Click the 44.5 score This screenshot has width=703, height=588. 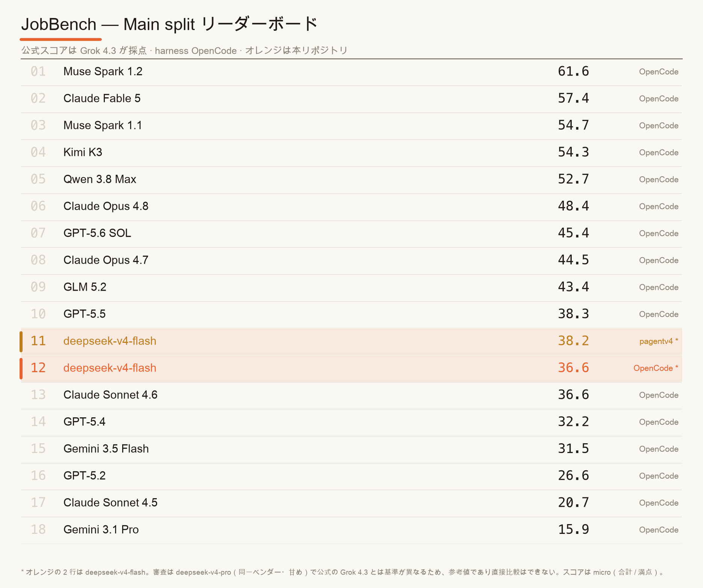click(x=573, y=260)
